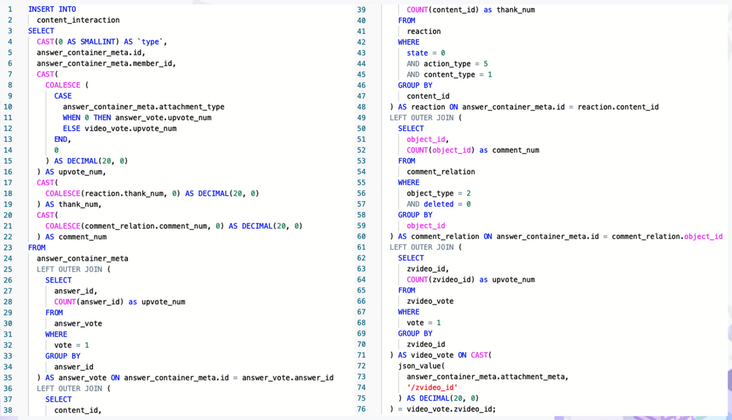Image resolution: width=732 pixels, height=420 pixels.
Task: Click GROUP BY on line 69
Action: (x=415, y=333)
